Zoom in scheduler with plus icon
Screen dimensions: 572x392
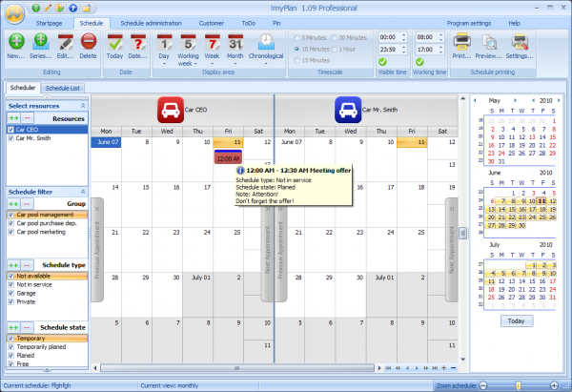coord(554,385)
